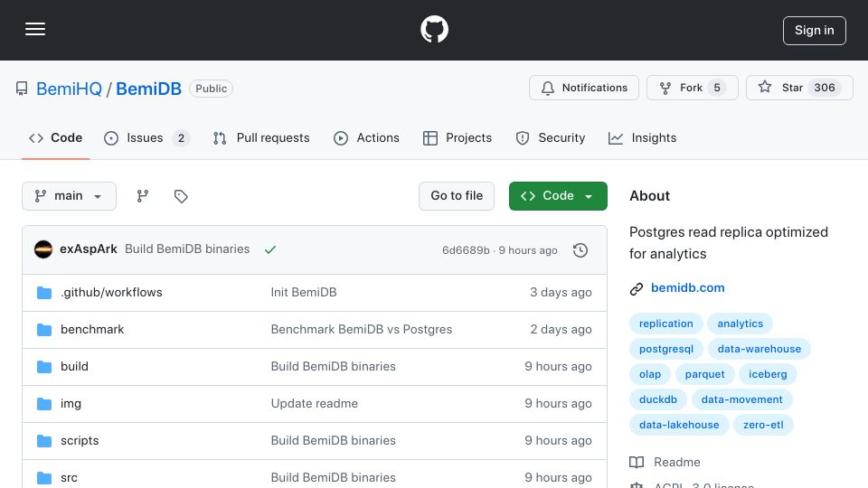This screenshot has height=488, width=868.
Task: Select the parquet topic tag
Action: coord(704,374)
